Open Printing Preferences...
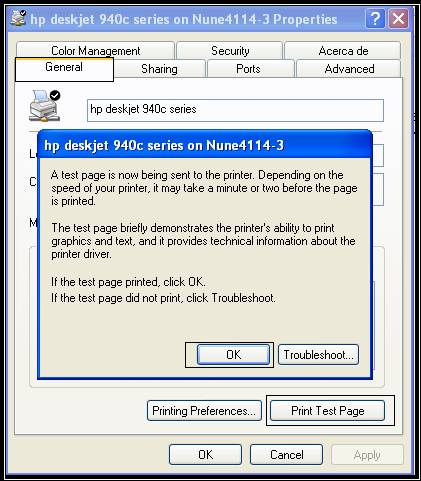The width and height of the screenshot is (421, 481). (x=204, y=411)
